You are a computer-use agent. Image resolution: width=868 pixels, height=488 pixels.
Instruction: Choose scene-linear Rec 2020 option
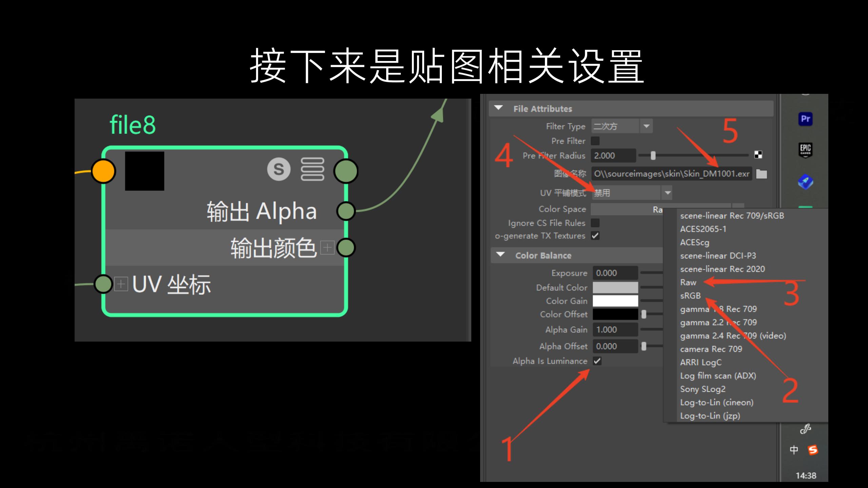click(x=723, y=269)
